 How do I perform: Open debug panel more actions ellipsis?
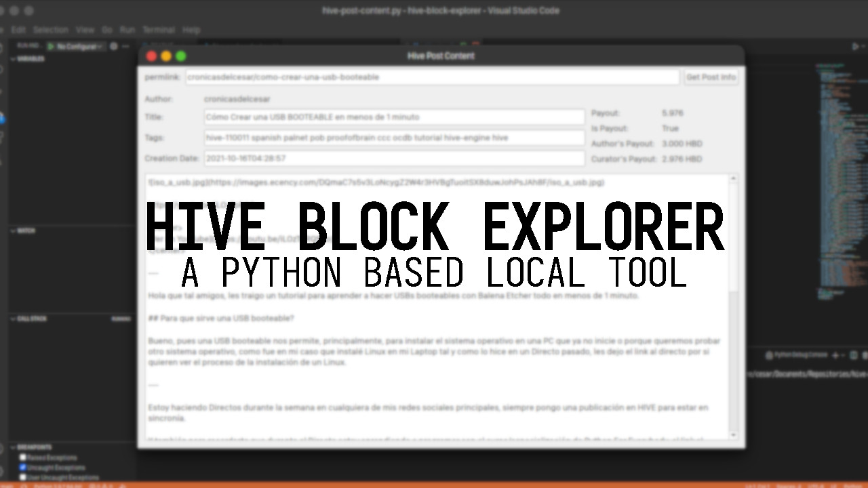[125, 47]
